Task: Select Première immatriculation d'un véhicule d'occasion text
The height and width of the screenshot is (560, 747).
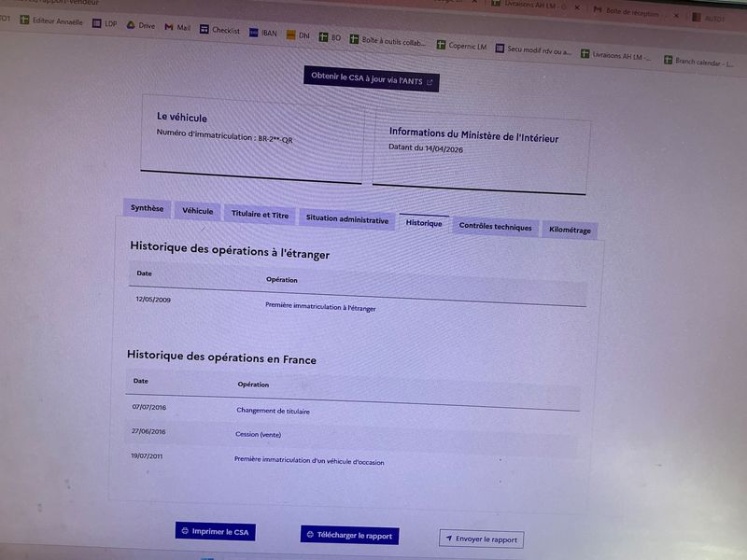Action: click(x=309, y=460)
